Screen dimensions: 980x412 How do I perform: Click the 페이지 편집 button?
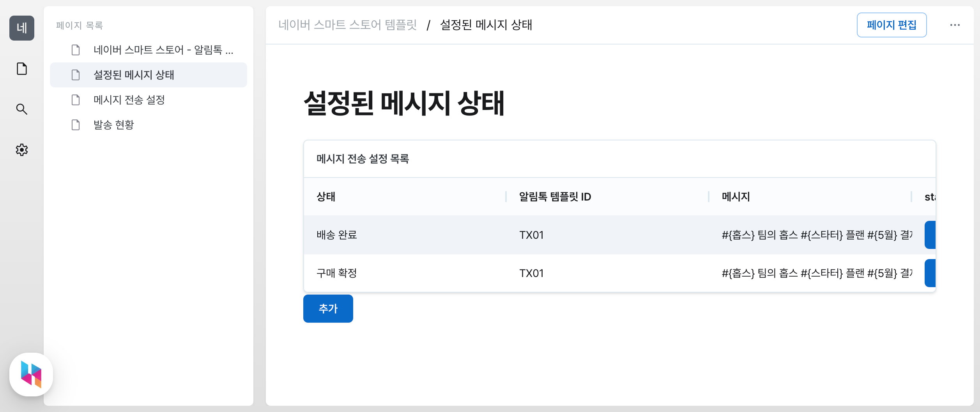(892, 25)
